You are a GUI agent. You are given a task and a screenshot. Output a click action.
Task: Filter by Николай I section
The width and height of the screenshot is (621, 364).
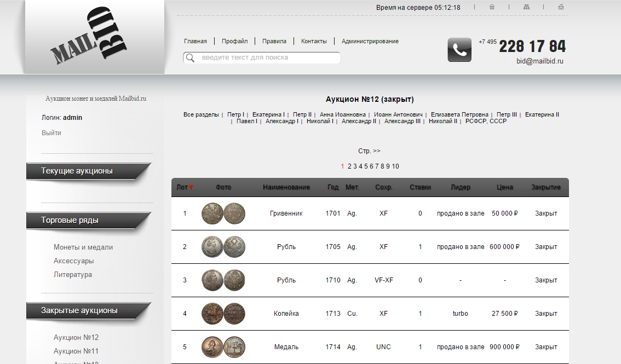tap(320, 121)
